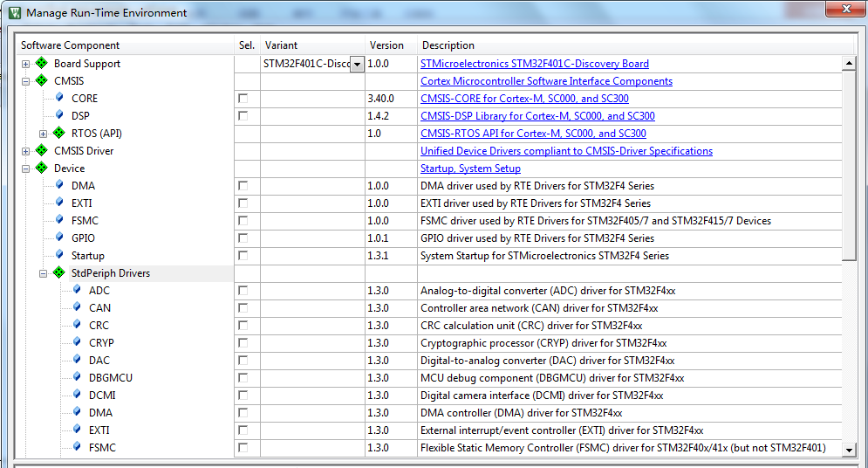
Task: Click the CORE component blue icon
Action: pos(59,98)
